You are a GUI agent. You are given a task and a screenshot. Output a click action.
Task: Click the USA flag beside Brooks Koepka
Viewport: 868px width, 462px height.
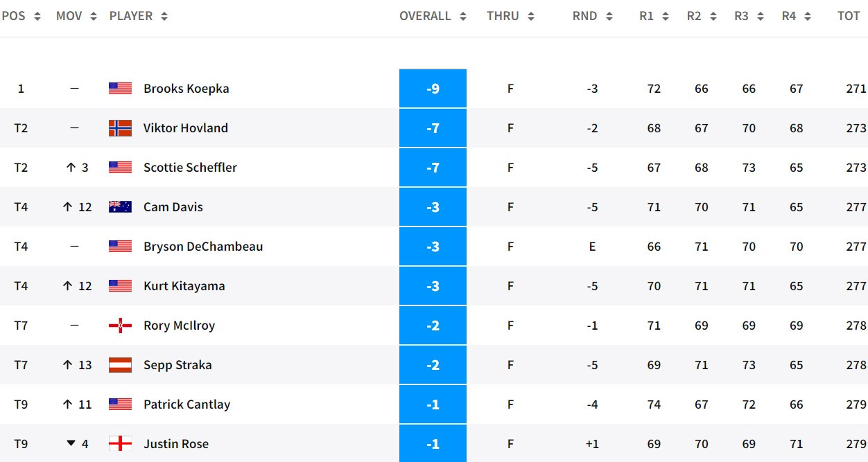pos(120,89)
